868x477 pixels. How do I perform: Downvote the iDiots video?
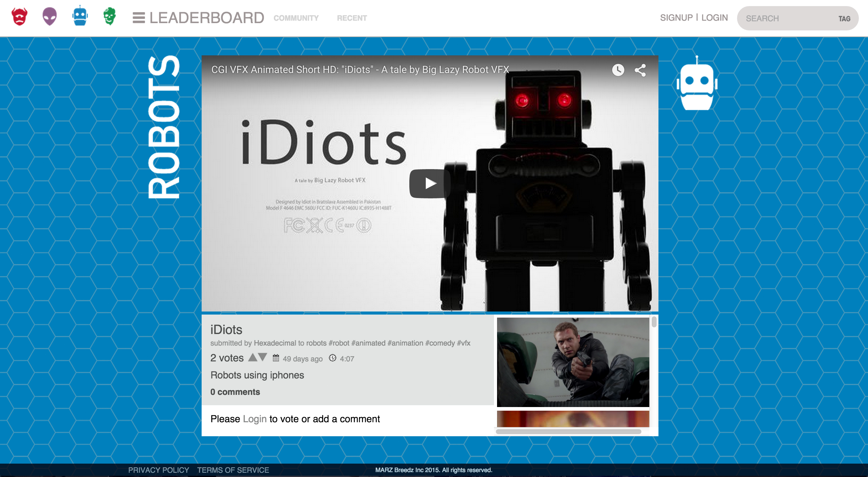click(x=263, y=357)
